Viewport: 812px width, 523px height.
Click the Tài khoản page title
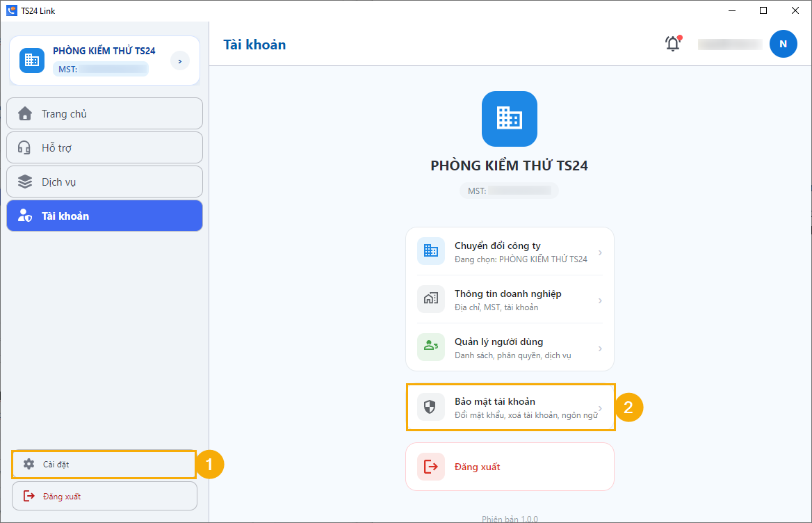pyautogui.click(x=254, y=45)
